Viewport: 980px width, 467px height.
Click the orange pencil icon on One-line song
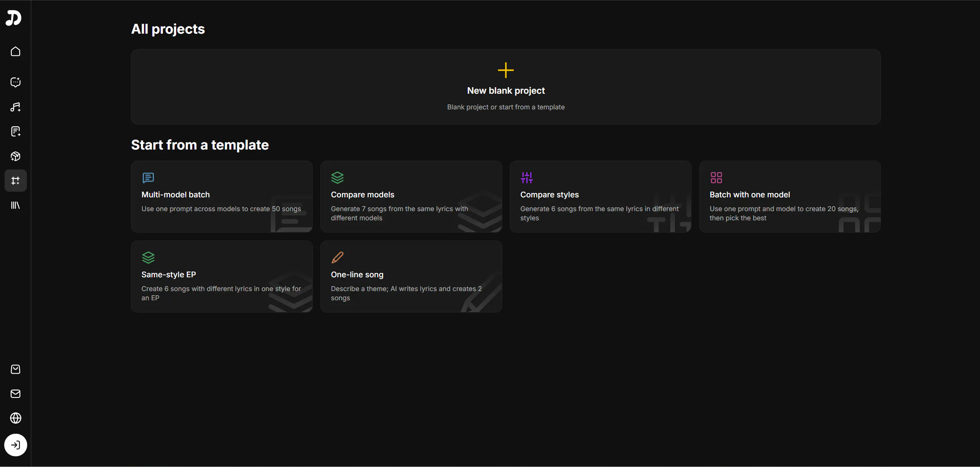click(x=337, y=258)
